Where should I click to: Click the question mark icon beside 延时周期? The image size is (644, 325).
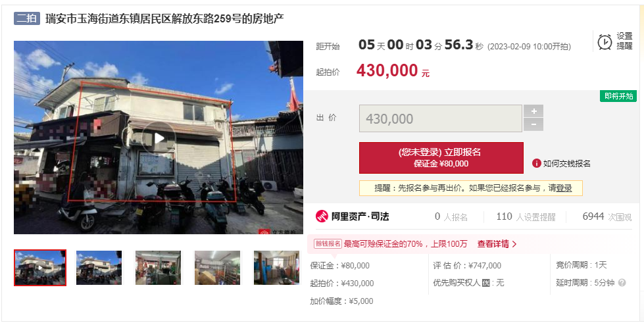click(x=622, y=283)
